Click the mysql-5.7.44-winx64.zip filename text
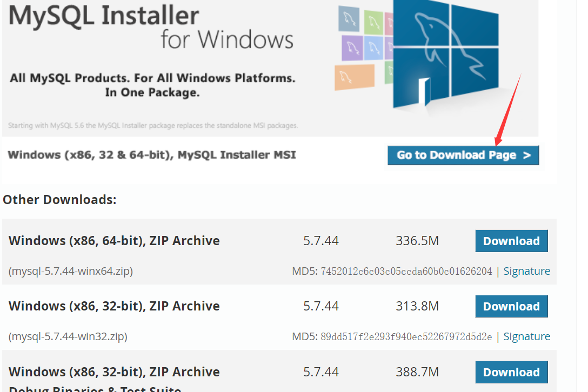The image size is (588, 392). (70, 271)
